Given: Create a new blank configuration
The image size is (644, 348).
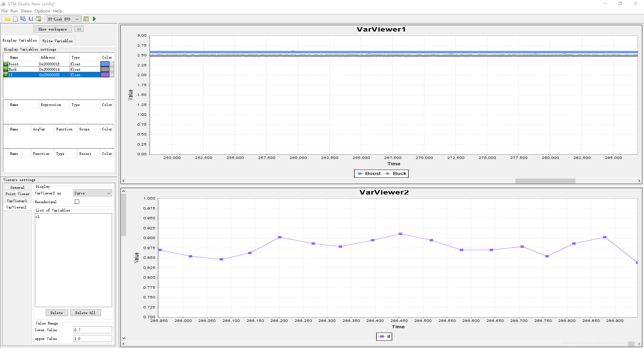Looking at the screenshot, I should pyautogui.click(x=15, y=19).
